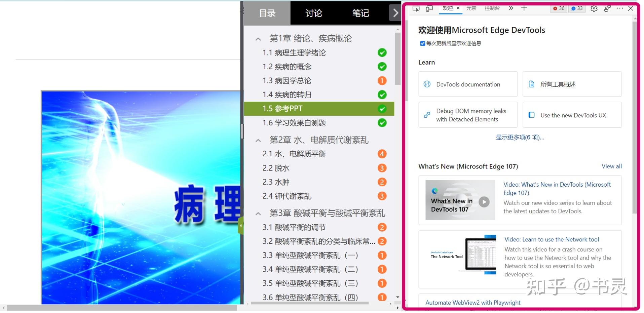Open the DevTools documentation link
This screenshot has height=313, width=644.
(467, 84)
